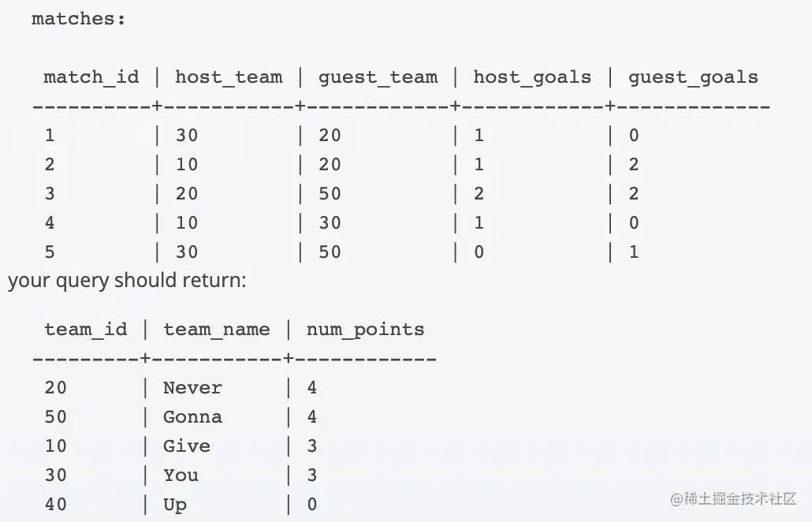
Task: Click the guest_goals column header
Action: click(692, 77)
